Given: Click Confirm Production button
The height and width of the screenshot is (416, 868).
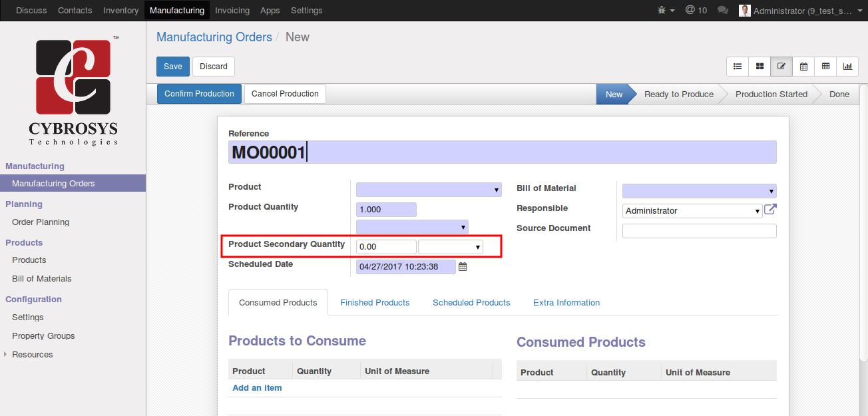Looking at the screenshot, I should coord(199,94).
